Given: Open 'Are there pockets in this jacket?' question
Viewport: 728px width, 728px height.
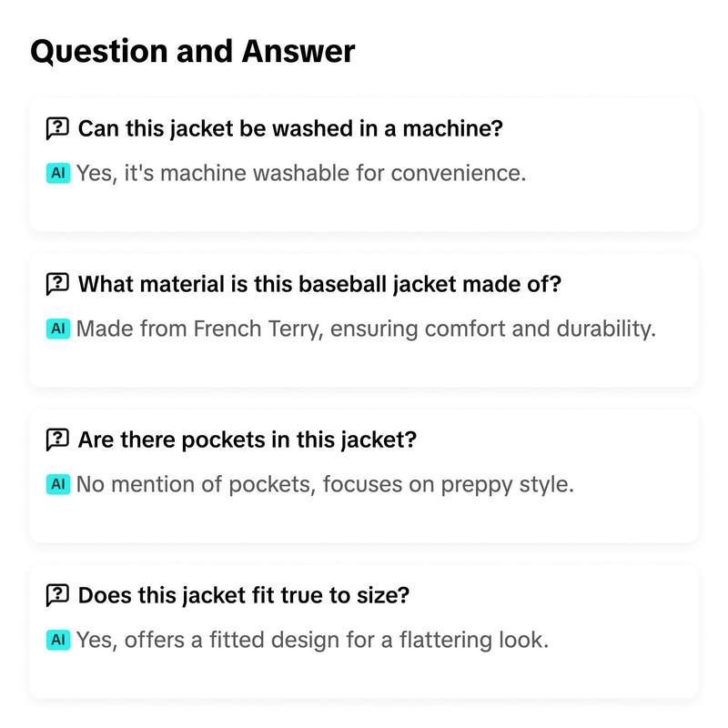Looking at the screenshot, I should 247,440.
